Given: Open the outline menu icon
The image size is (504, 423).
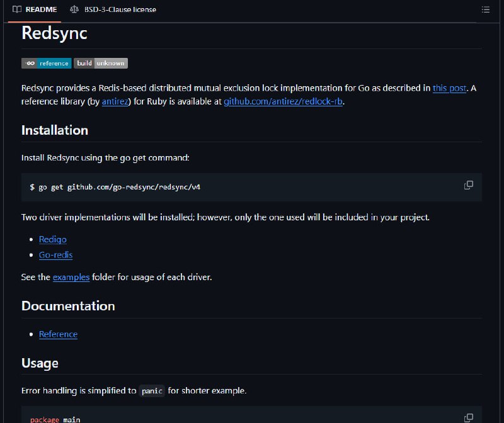Looking at the screenshot, I should pos(485,9).
